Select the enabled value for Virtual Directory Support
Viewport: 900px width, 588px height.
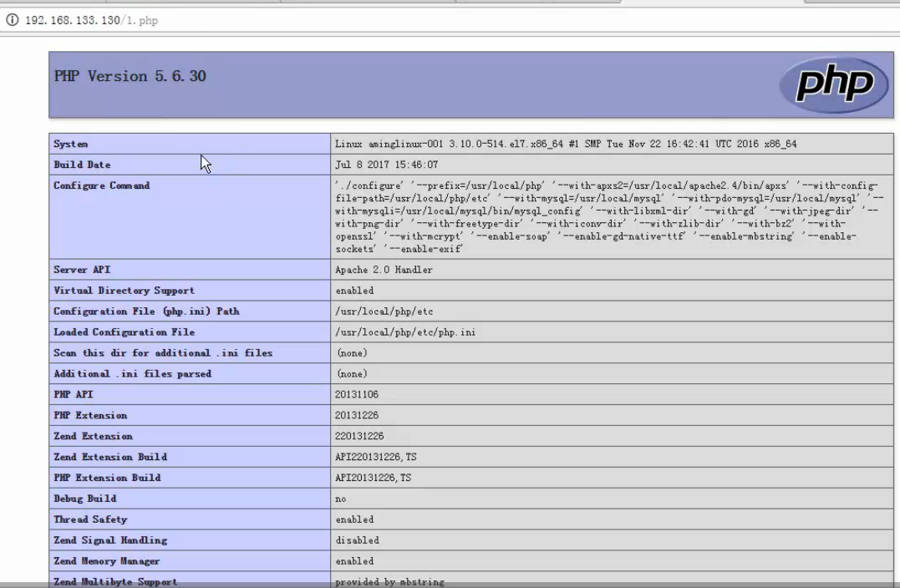[x=354, y=291]
